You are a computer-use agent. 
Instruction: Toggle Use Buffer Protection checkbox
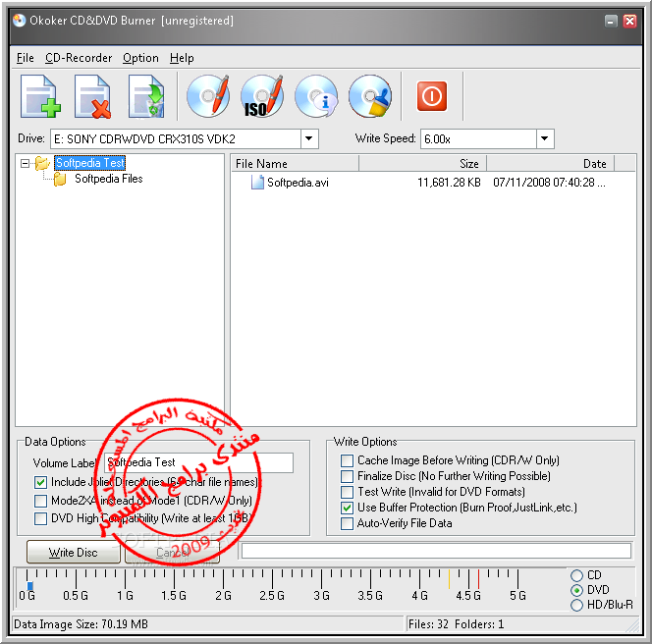[x=347, y=508]
